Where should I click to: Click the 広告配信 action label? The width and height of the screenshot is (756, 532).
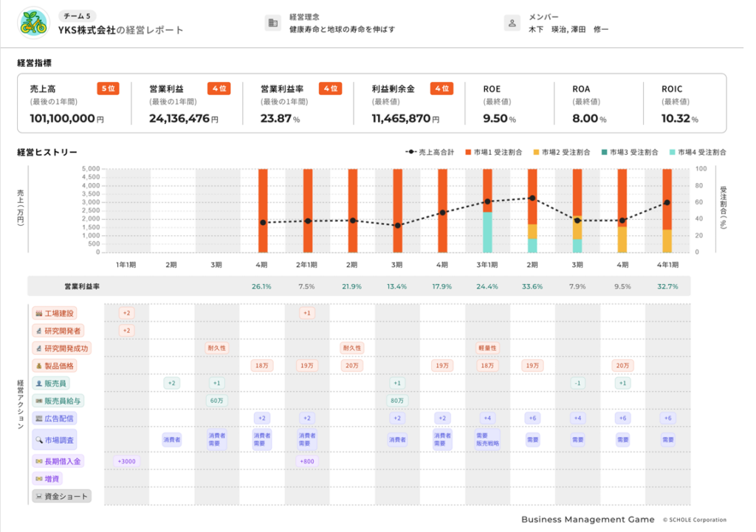[54, 418]
